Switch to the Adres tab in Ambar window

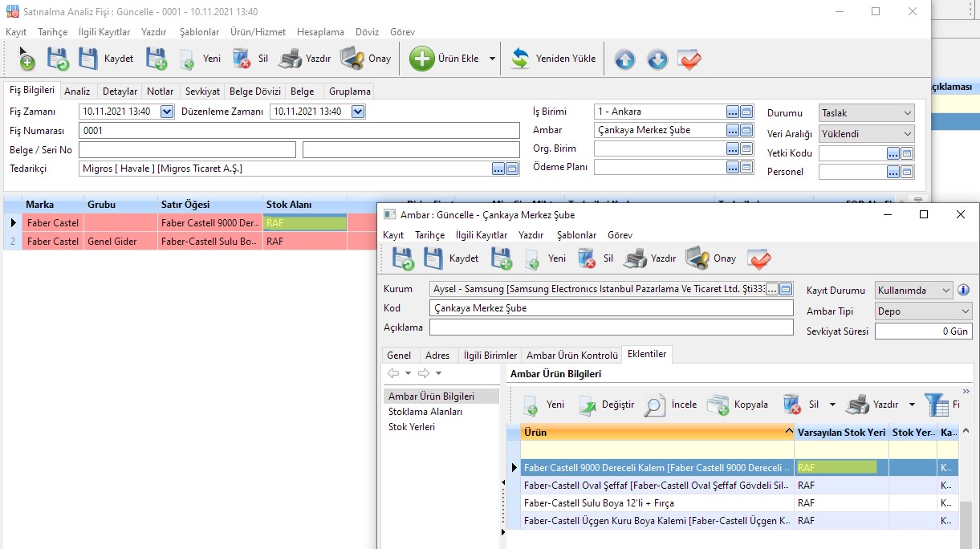437,356
